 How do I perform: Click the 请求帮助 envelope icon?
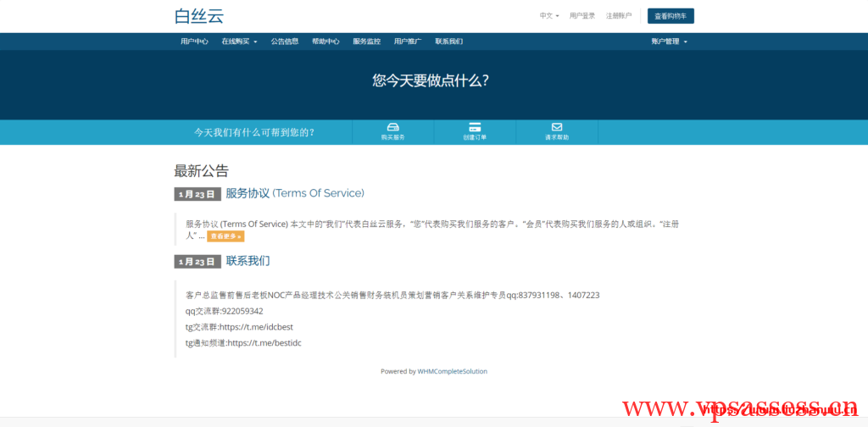click(557, 127)
